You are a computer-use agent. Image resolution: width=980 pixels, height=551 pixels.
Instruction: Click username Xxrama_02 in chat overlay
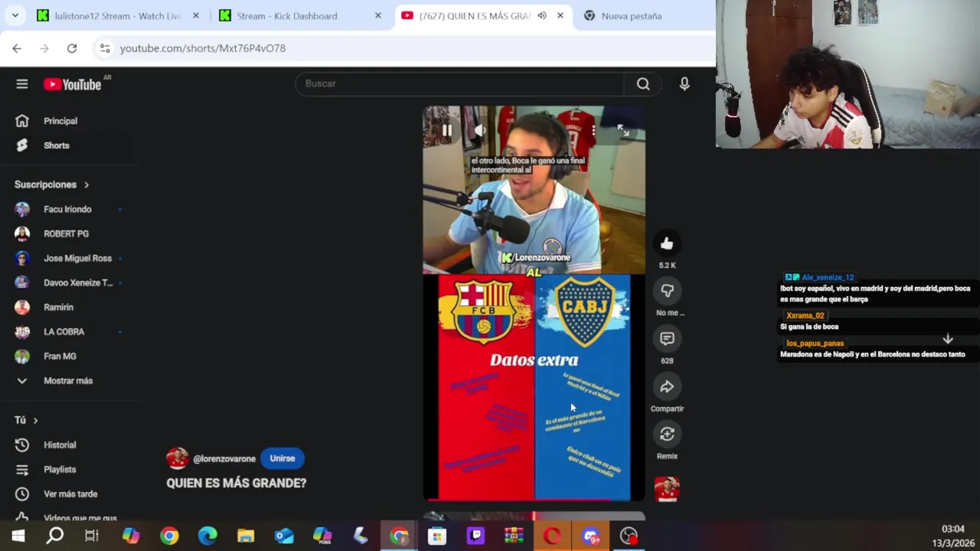(x=805, y=315)
